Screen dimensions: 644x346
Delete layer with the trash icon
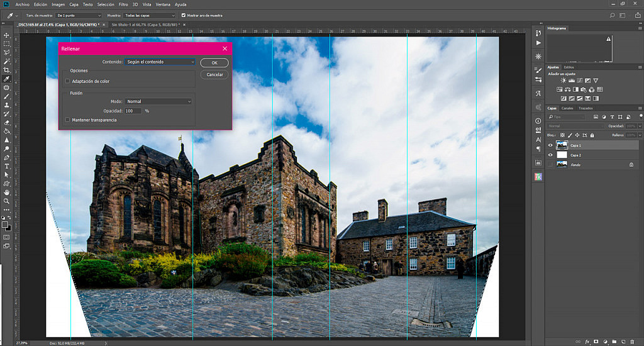tap(633, 342)
